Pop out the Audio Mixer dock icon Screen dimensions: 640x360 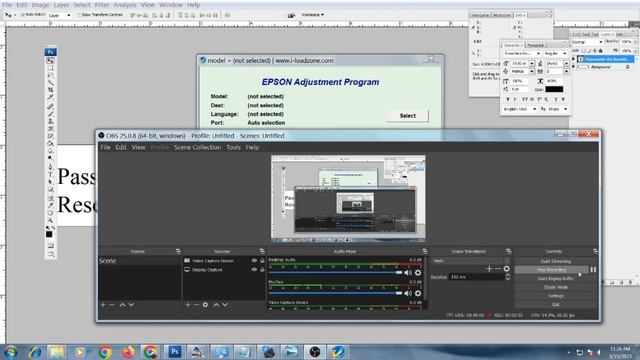point(424,251)
